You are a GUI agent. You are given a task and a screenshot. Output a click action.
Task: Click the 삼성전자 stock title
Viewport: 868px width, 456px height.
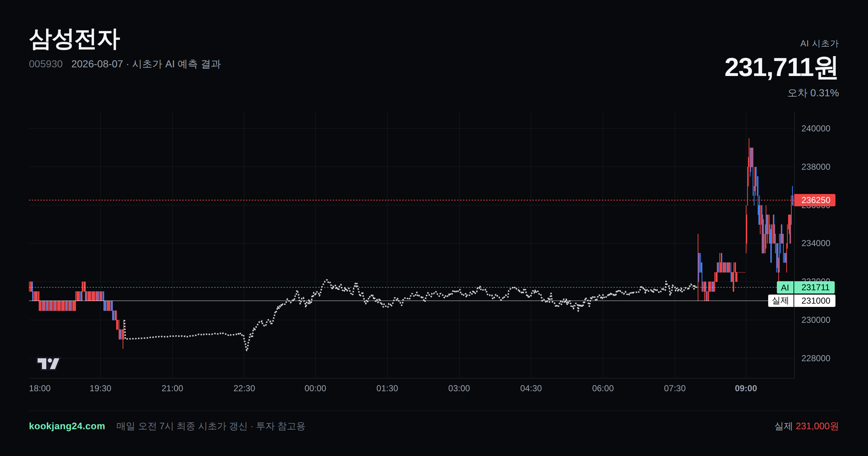(x=75, y=39)
